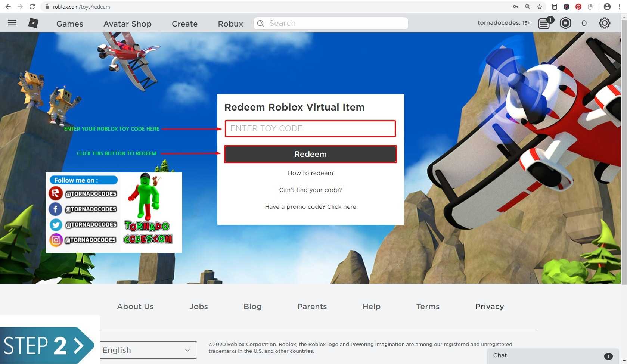Click the Pinterest extension icon
This screenshot has width=627, height=364.
coord(578,7)
